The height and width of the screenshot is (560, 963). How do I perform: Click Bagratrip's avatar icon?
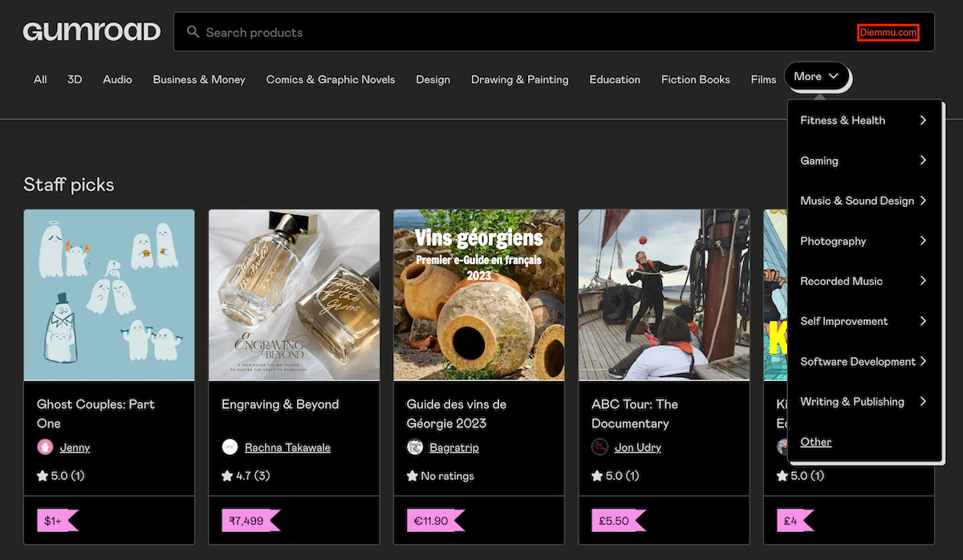tap(415, 447)
